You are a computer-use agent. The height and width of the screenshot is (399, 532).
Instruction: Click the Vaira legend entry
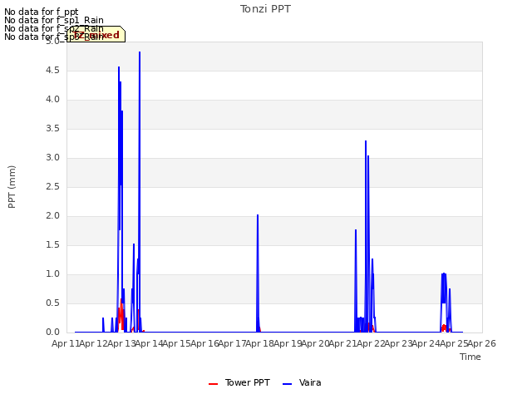click(x=302, y=382)
